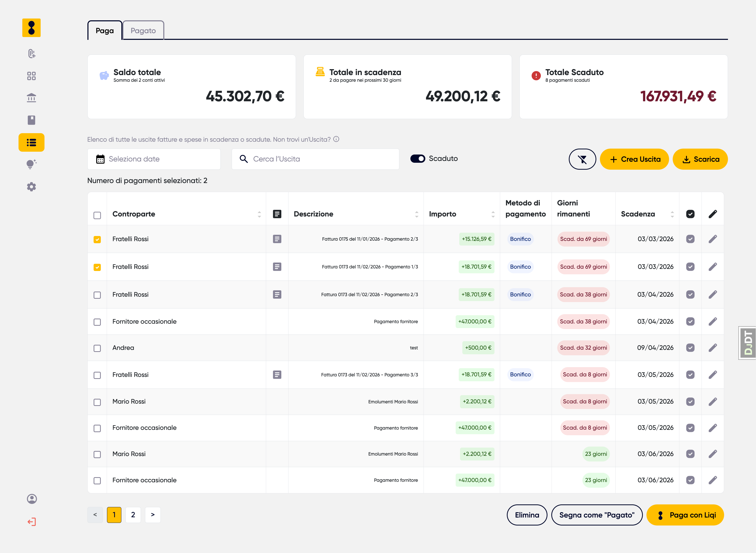Click the Scarica download button
Screen dimensions: 756x553
click(x=700, y=159)
